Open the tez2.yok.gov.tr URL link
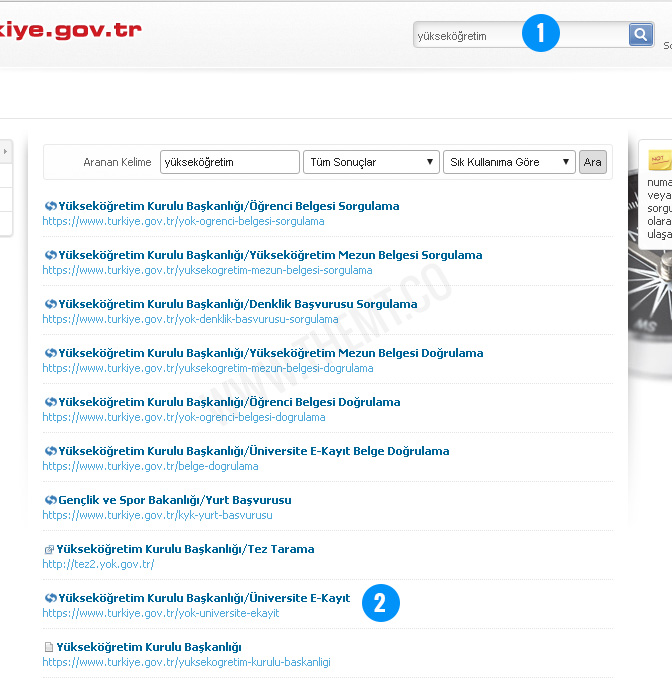This screenshot has width=672, height=699. coord(98,564)
